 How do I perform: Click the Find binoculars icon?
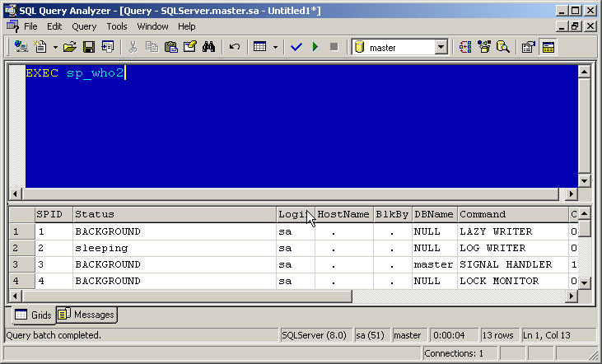(208, 47)
